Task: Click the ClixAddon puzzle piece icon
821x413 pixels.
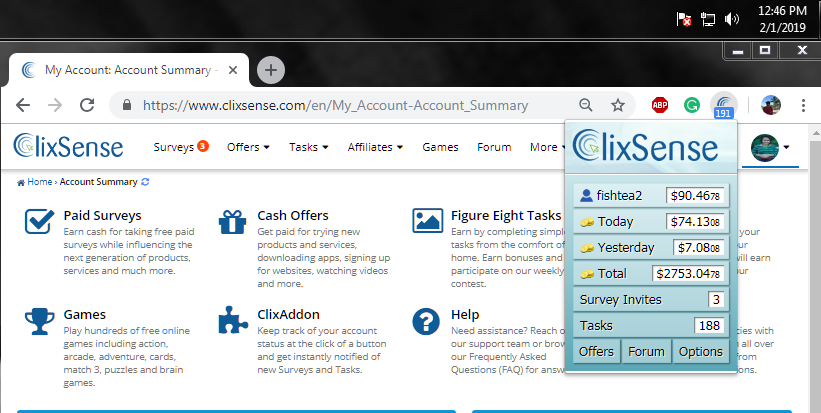Action: [x=232, y=320]
